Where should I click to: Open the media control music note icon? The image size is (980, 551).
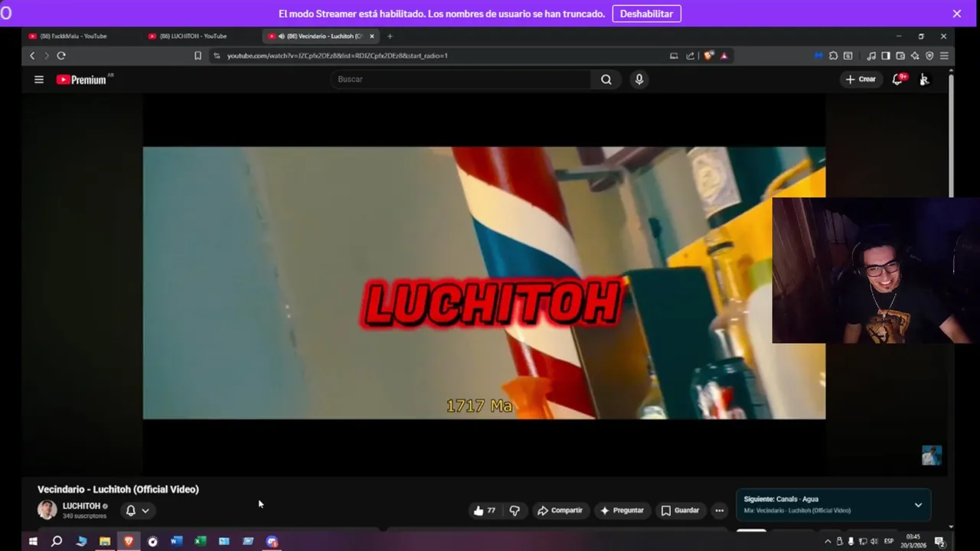pyautogui.click(x=871, y=56)
